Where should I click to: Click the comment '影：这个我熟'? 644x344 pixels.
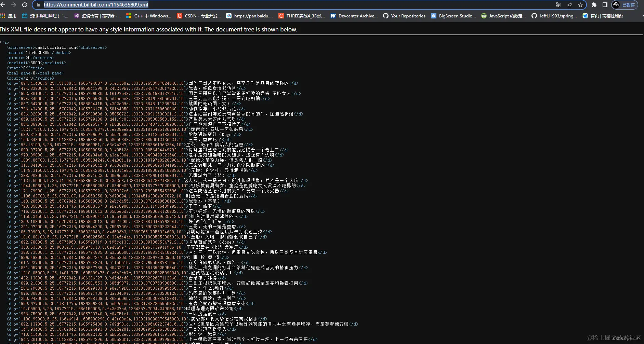(x=203, y=334)
